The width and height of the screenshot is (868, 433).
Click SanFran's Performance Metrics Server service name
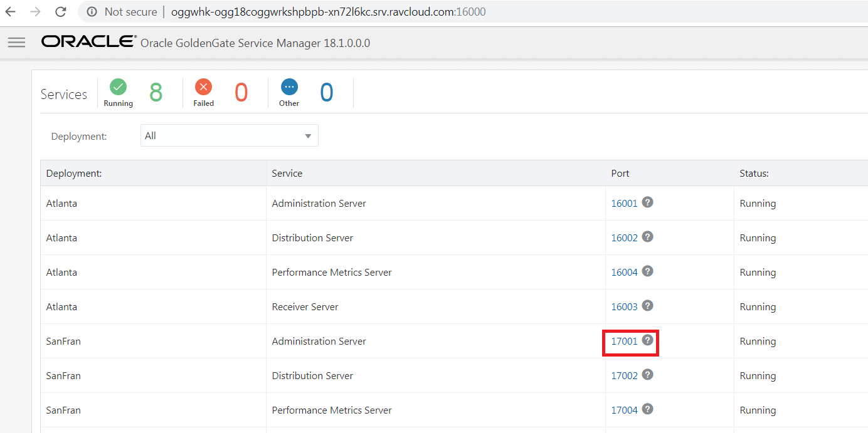332,410
